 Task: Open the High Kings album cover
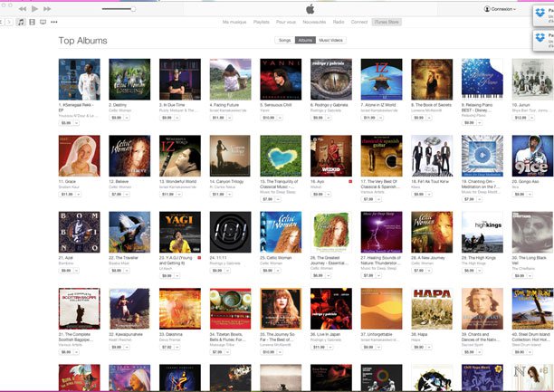(482, 232)
